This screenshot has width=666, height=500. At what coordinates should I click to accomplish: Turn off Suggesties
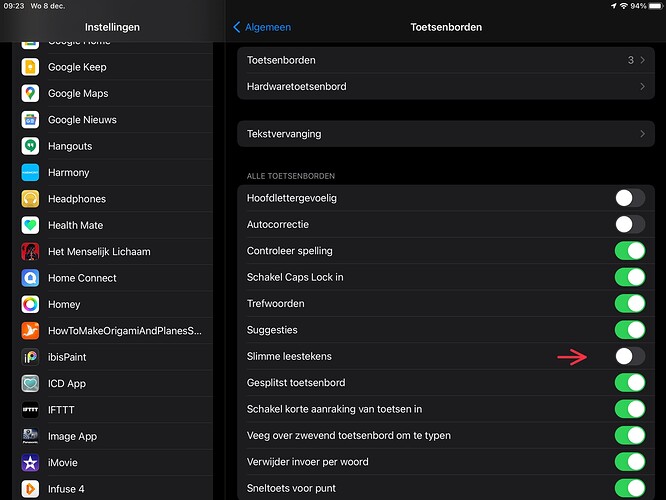pyautogui.click(x=630, y=330)
